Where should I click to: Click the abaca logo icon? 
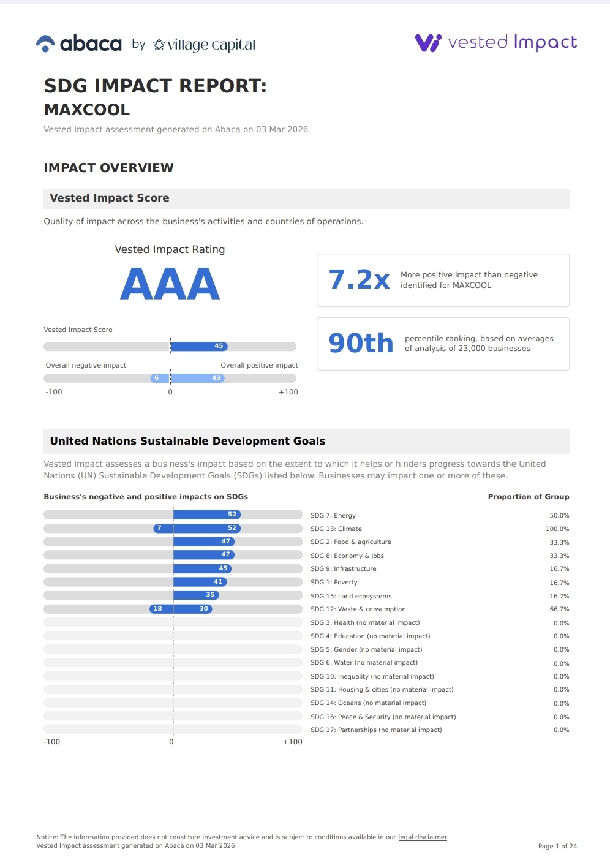[x=46, y=43]
